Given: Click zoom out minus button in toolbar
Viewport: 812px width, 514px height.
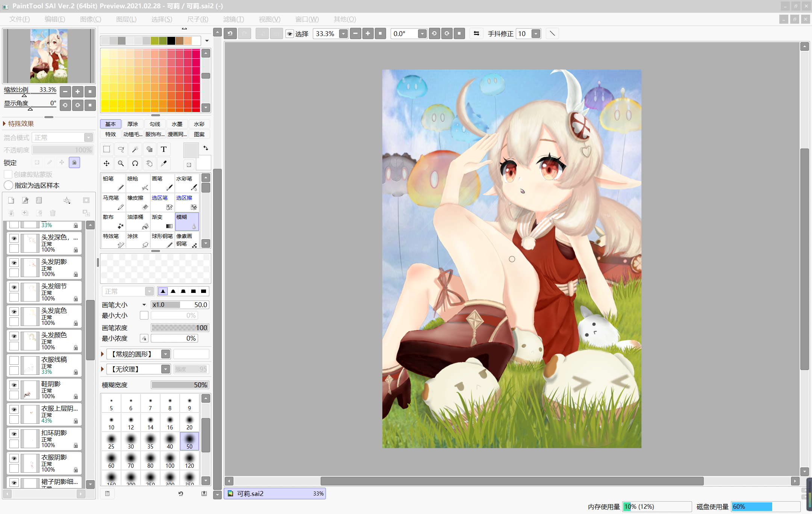Looking at the screenshot, I should (x=356, y=33).
